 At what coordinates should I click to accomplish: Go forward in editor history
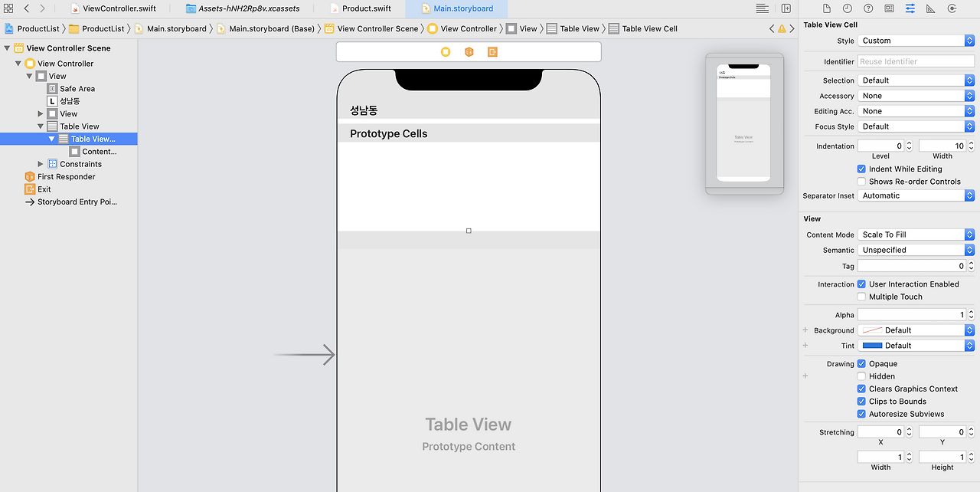42,8
